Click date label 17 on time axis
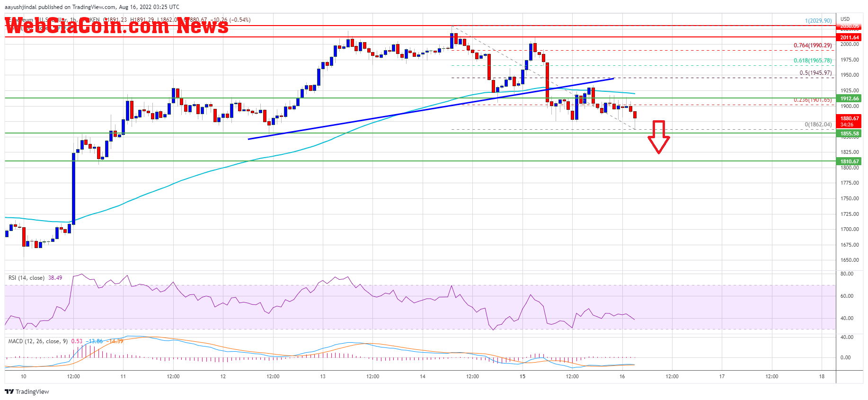Screen dimensions: 868x400 tap(722, 376)
